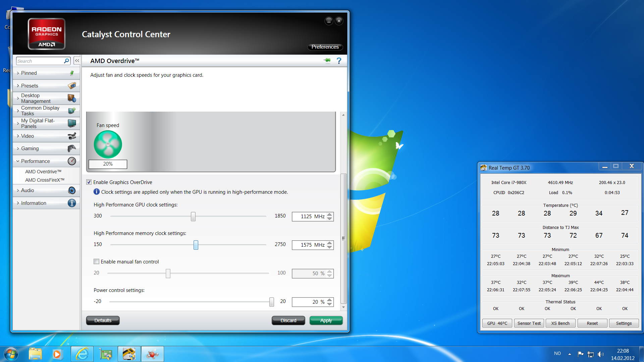Click the volume speaker tray icon

[x=601, y=354]
